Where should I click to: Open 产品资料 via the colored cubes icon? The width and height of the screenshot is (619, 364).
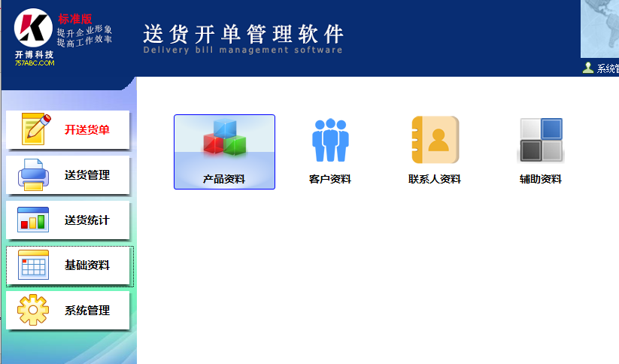point(224,141)
